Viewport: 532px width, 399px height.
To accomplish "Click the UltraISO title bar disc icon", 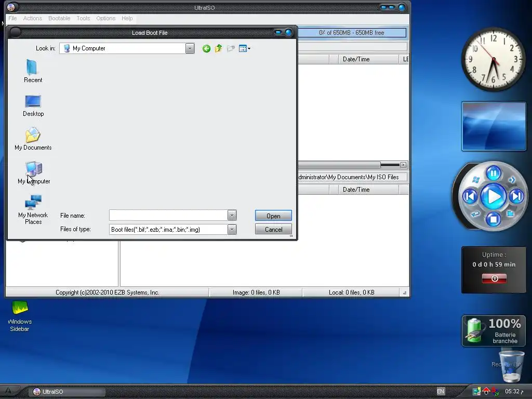I will [11, 7].
